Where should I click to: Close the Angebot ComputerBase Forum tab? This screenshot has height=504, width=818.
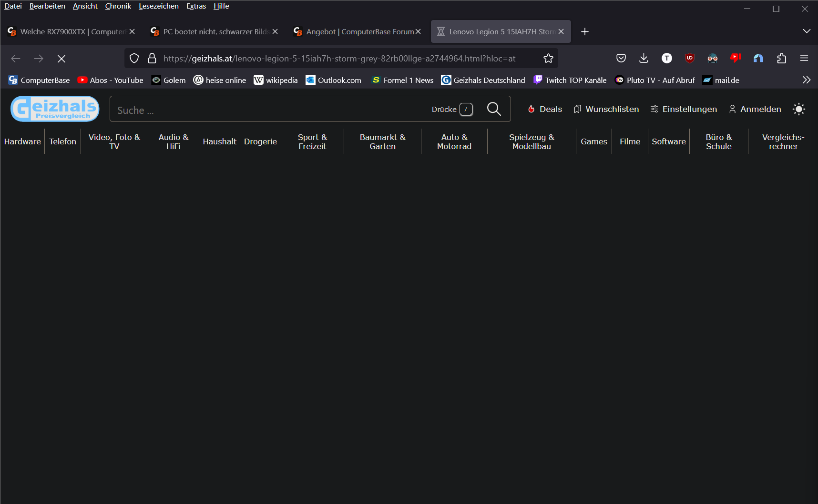(418, 31)
